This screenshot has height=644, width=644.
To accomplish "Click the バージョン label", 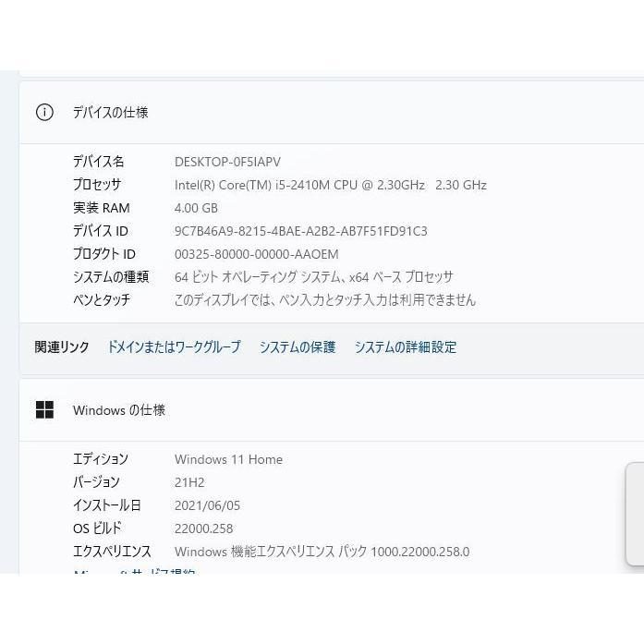I will 96,481.
